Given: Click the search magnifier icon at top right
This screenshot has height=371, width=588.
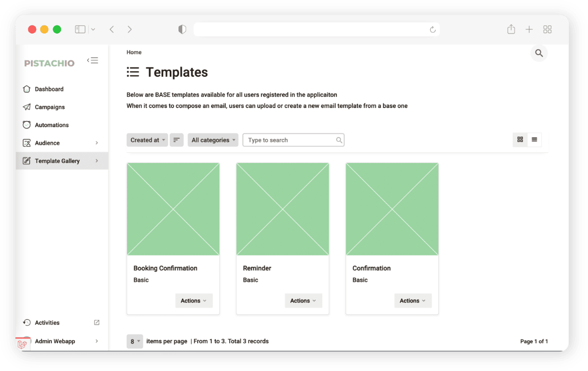Looking at the screenshot, I should click(x=539, y=53).
